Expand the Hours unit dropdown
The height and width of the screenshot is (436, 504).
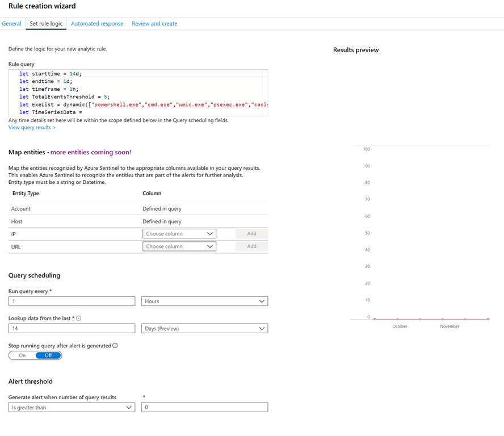pos(204,301)
